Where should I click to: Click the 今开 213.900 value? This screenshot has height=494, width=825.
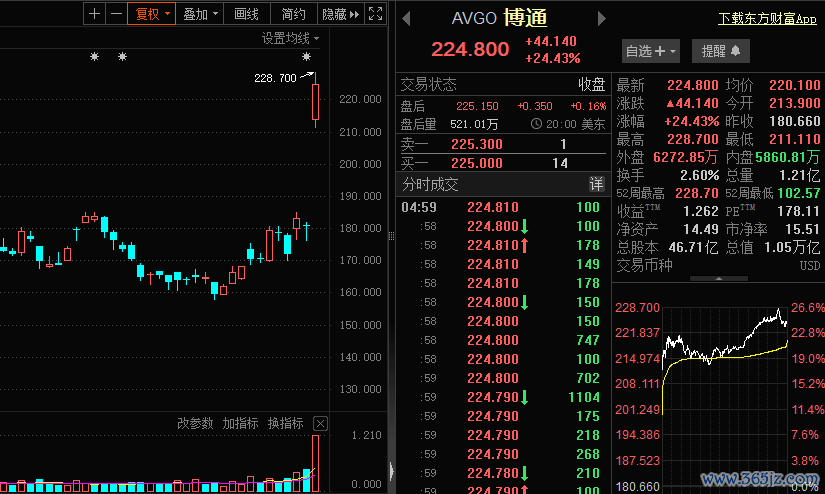794,103
